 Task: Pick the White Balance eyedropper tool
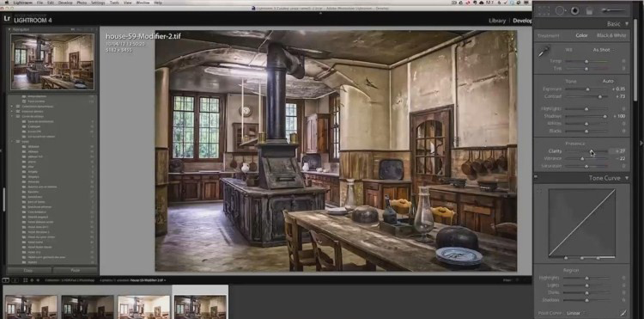tap(544, 52)
